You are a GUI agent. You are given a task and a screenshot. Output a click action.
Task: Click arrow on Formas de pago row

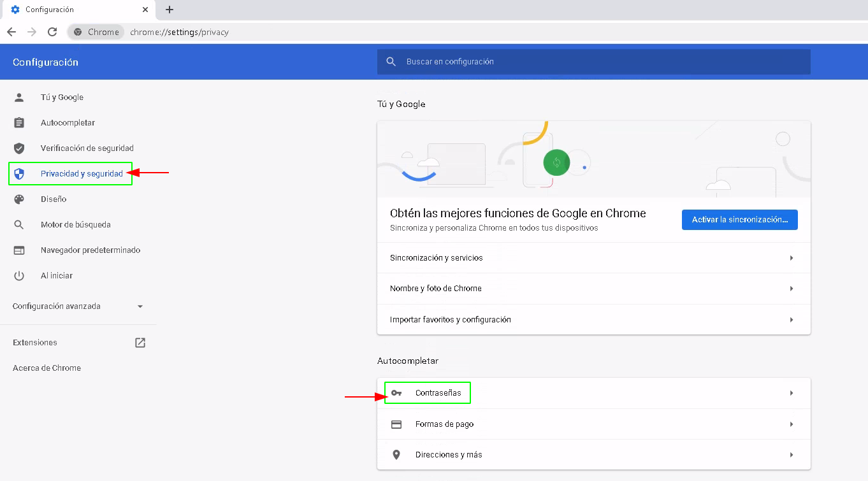click(792, 424)
